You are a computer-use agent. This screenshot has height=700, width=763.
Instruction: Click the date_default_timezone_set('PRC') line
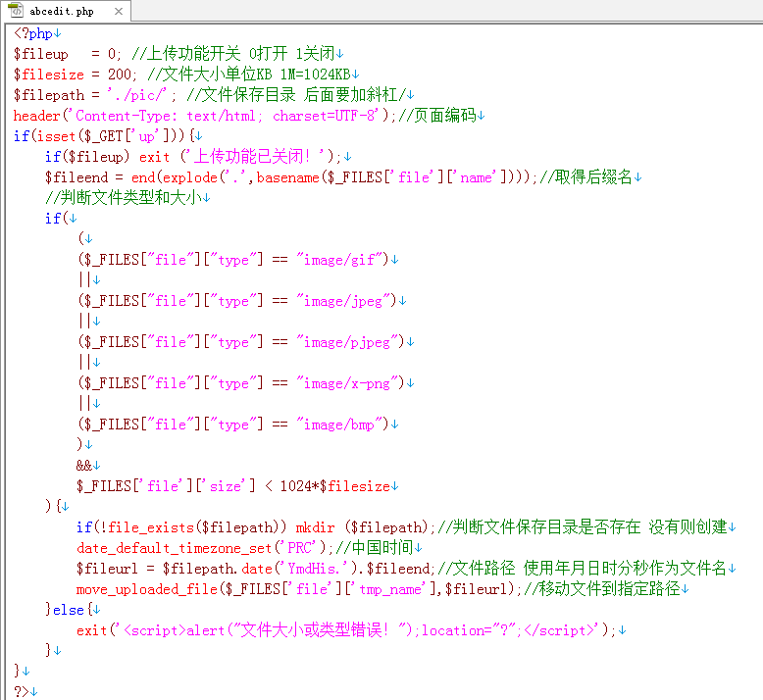[249, 548]
